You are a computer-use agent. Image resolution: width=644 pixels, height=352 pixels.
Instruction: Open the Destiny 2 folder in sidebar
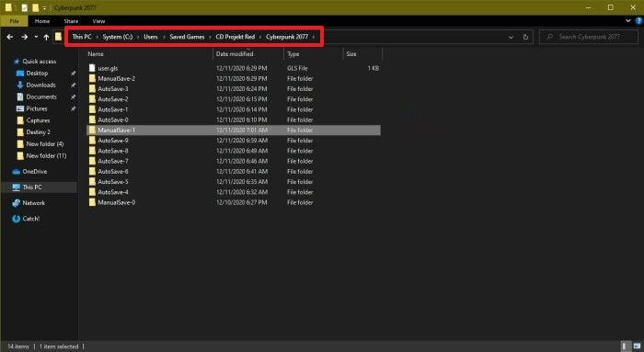coord(38,132)
